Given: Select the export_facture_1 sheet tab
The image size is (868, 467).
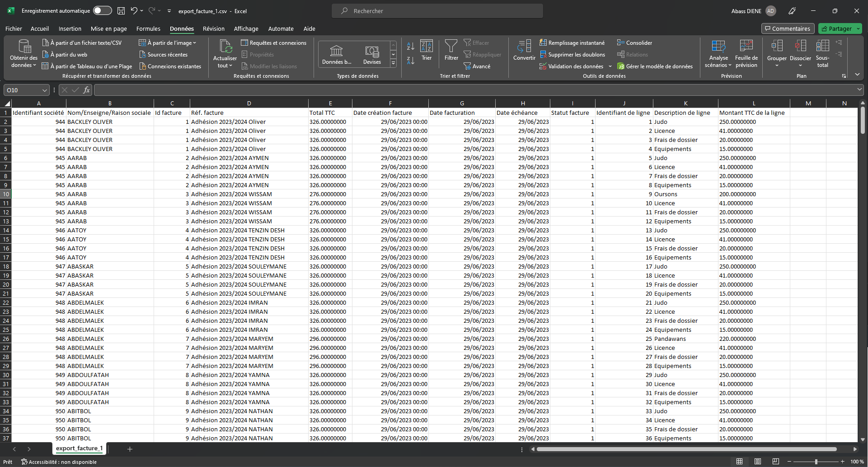Looking at the screenshot, I should click(79, 448).
